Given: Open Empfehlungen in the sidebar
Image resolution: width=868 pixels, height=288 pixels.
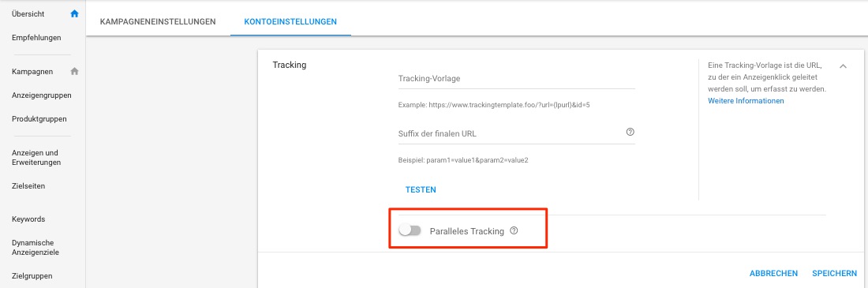Looking at the screenshot, I should pyautogui.click(x=36, y=38).
